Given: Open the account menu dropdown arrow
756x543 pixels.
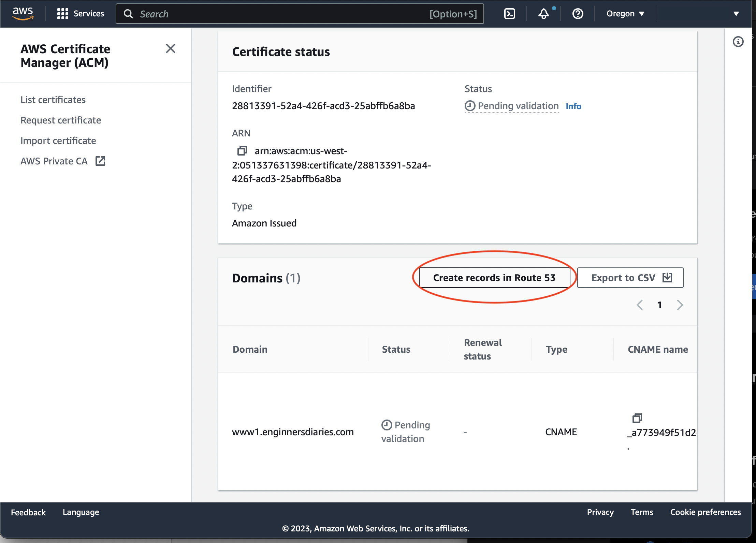Looking at the screenshot, I should click(x=736, y=14).
